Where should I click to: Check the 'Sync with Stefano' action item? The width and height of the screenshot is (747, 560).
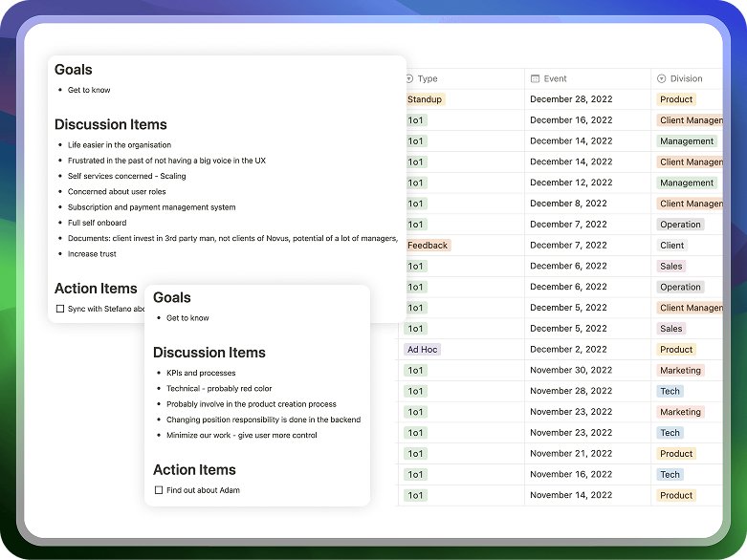(60, 309)
